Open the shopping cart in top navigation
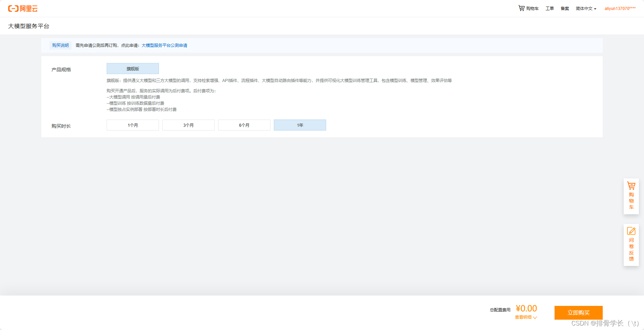644x330 pixels. [x=528, y=8]
